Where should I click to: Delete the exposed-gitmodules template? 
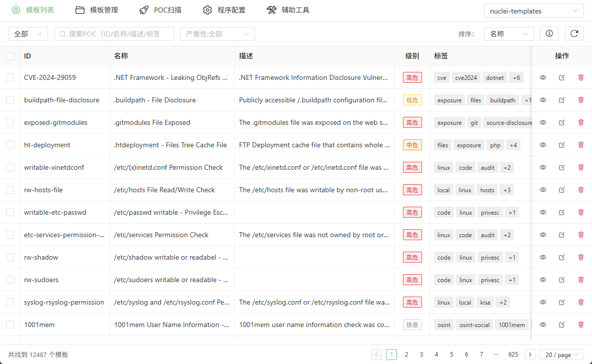(580, 122)
